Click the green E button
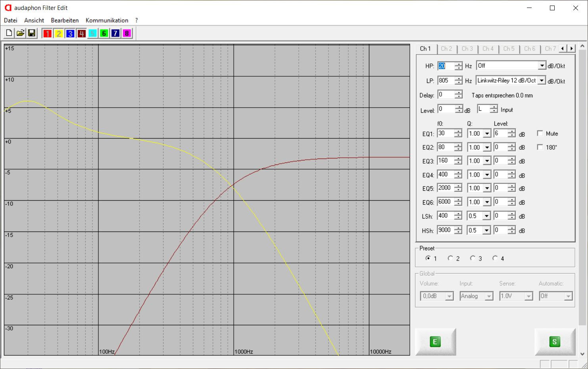The height and width of the screenshot is (369, 588). (x=435, y=342)
